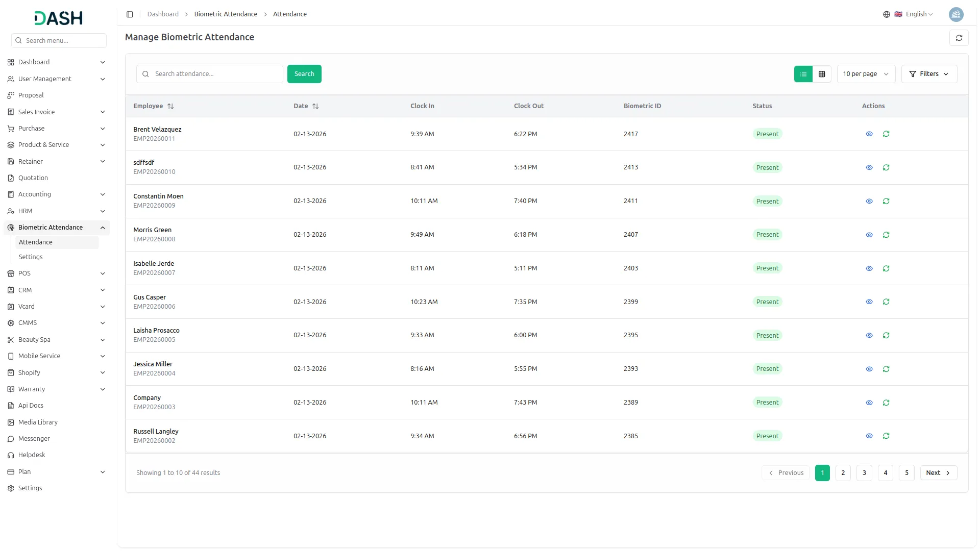Open Messenger in sidebar
This screenshot has height=551, width=980.
point(56,439)
